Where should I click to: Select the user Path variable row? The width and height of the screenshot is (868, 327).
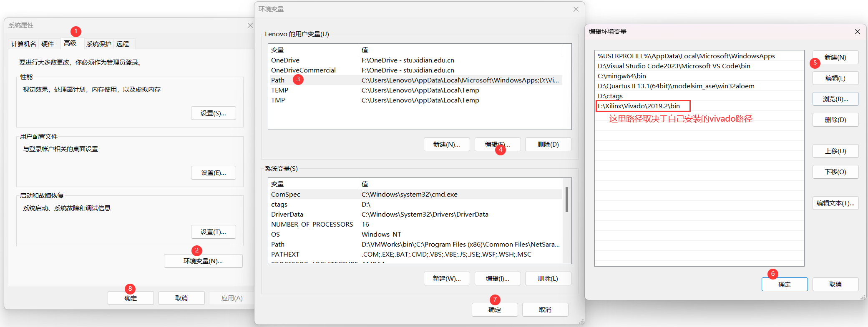415,80
